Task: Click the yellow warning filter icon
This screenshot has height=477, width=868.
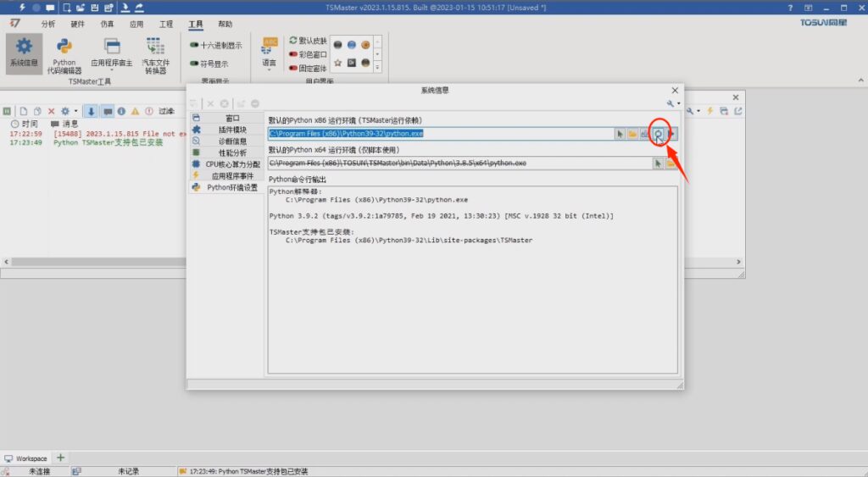Action: point(136,111)
